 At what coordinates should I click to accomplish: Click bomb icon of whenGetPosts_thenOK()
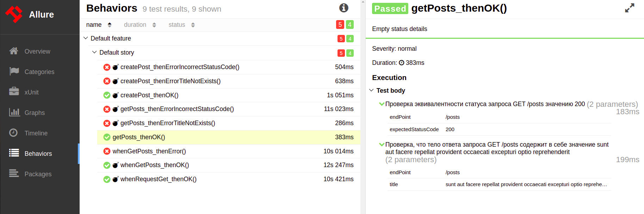click(116, 165)
